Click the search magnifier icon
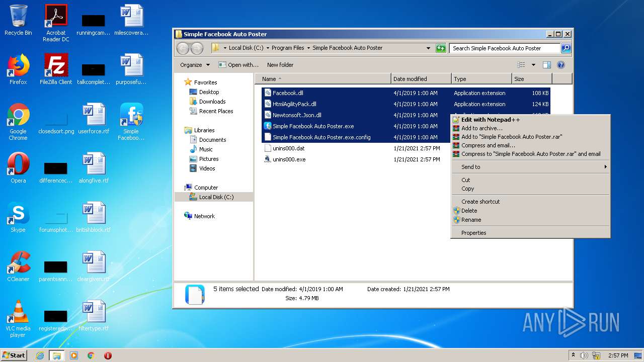Viewport: 644px width, 362px height. pos(566,48)
